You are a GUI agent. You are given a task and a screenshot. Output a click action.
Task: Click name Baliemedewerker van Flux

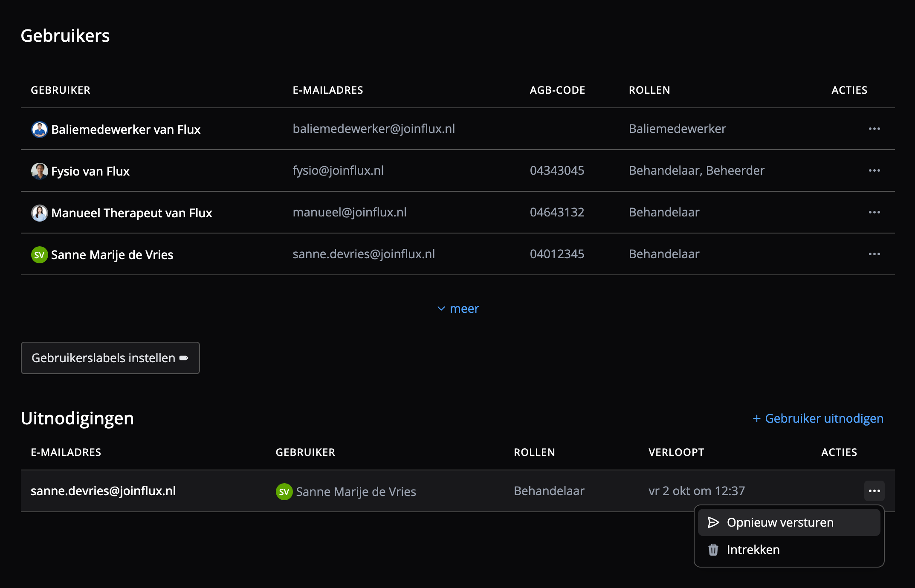click(126, 130)
